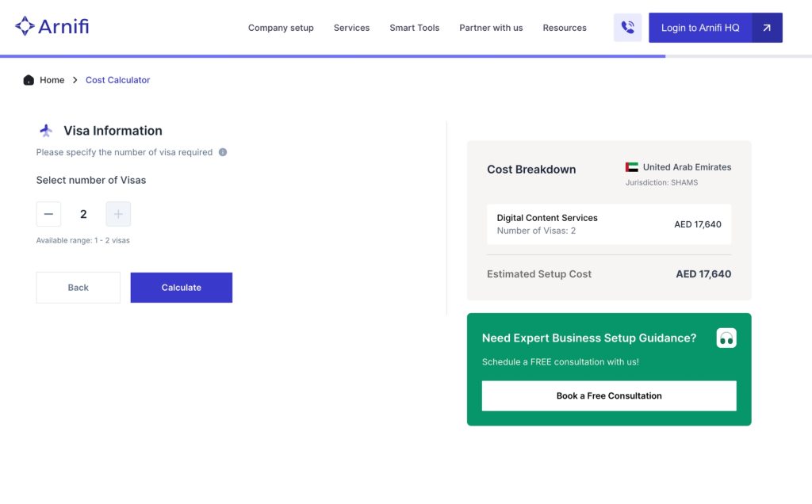Click the phone call icon in the header
The width and height of the screenshot is (812, 504).
point(627,27)
